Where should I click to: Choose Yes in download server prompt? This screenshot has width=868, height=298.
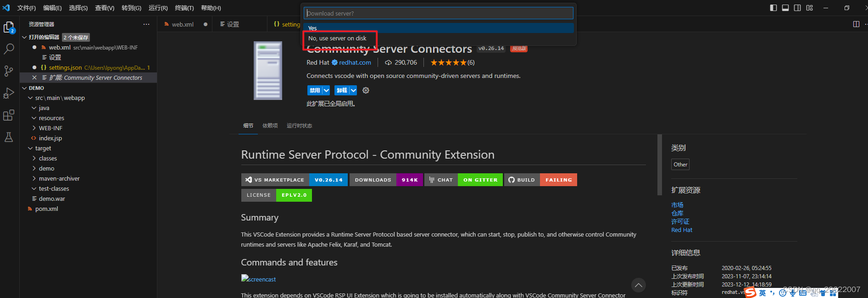(439, 28)
